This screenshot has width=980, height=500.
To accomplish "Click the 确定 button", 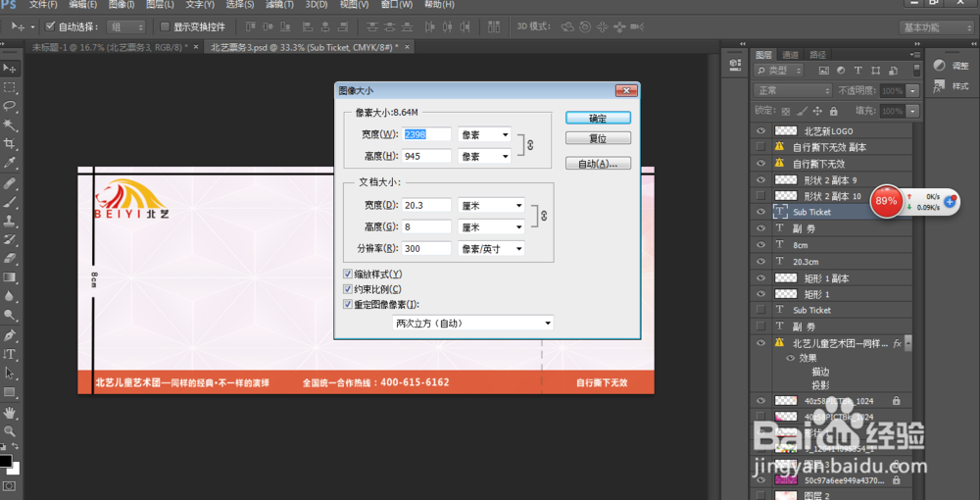I will tap(598, 118).
